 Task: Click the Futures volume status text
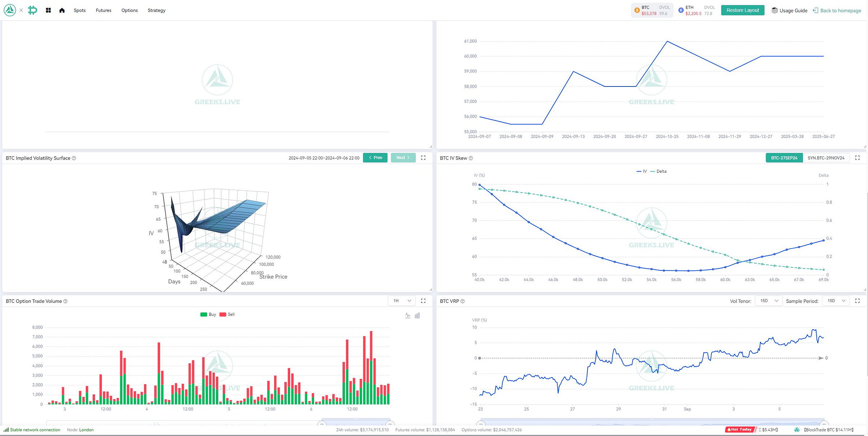pos(425,430)
